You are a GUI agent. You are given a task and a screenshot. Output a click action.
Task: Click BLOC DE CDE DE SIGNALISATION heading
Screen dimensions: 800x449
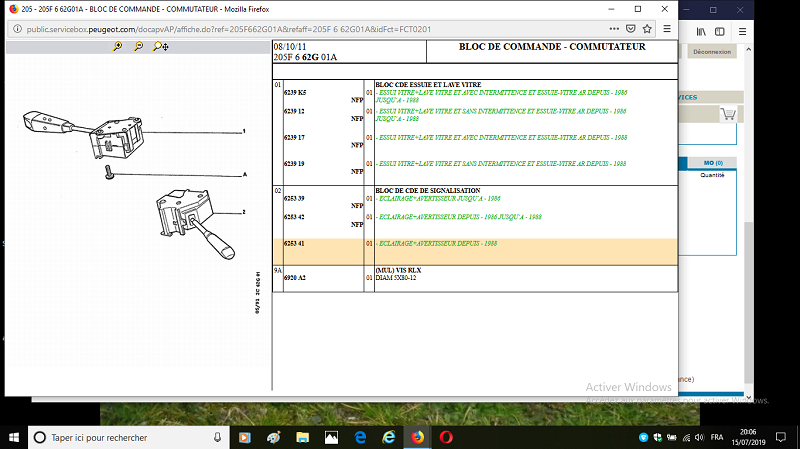click(428, 190)
